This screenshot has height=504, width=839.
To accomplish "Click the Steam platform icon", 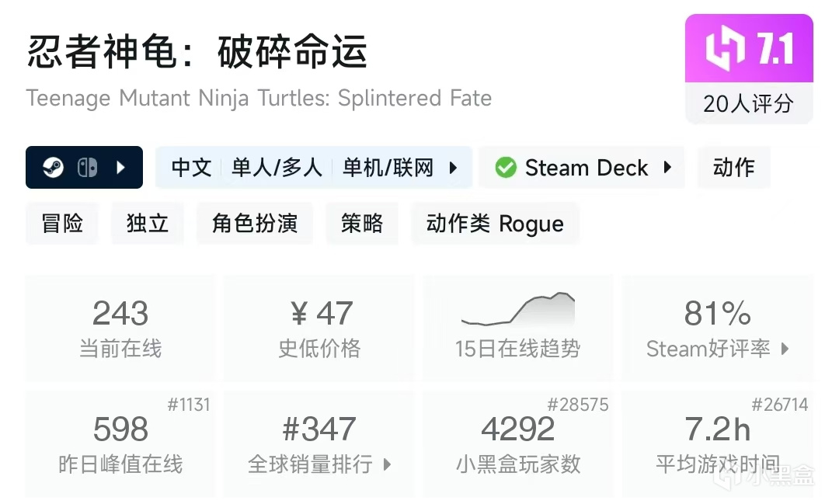I will click(53, 168).
